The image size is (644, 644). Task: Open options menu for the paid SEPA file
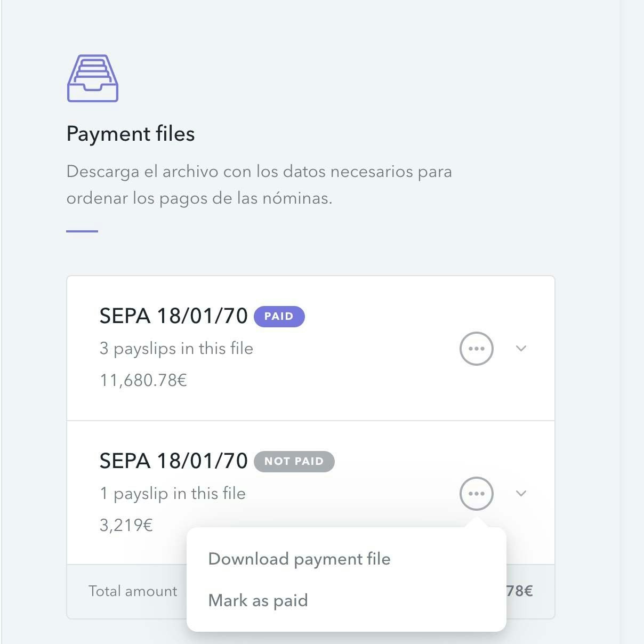[x=476, y=349]
